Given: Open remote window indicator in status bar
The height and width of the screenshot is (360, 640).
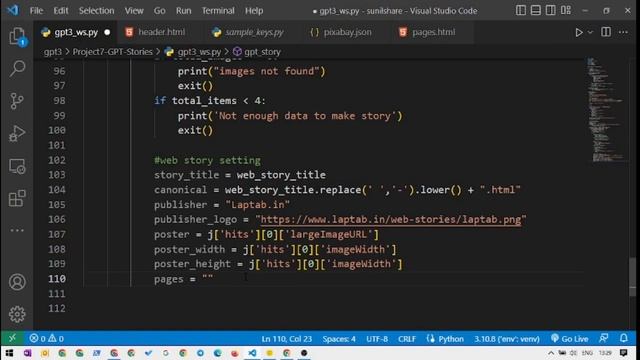Looking at the screenshot, I should point(12,338).
